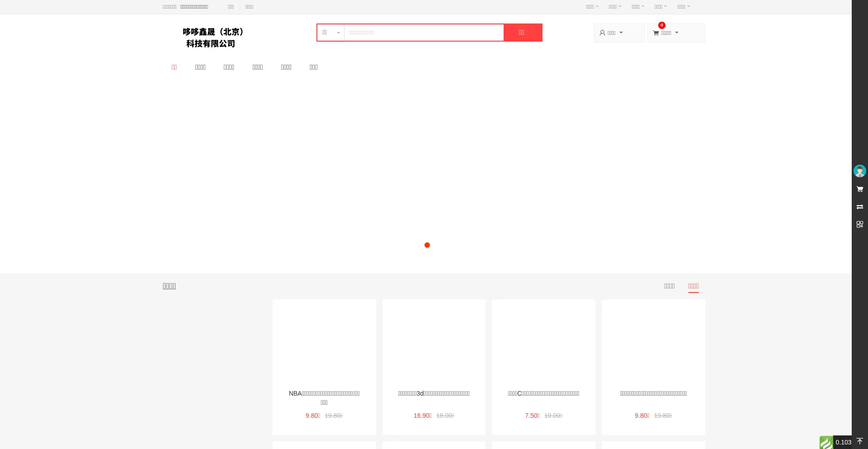Open the second item in main navigation
Screen dimensions: 868x449
coord(200,67)
